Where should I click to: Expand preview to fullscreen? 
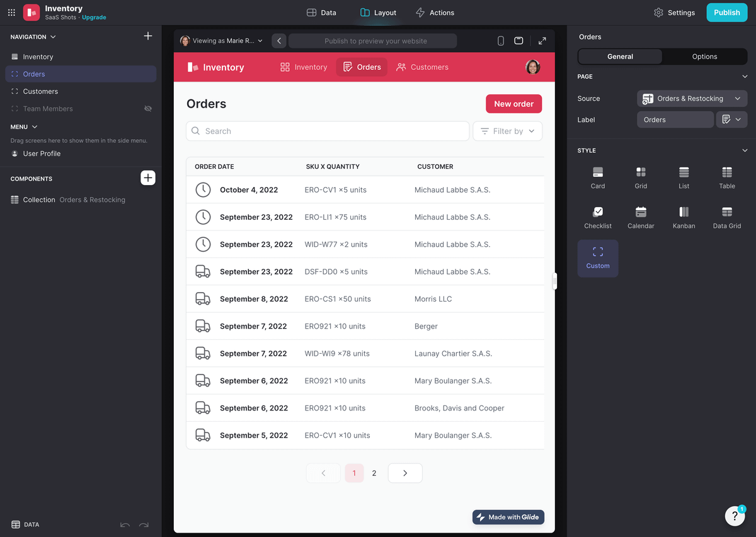pos(542,41)
